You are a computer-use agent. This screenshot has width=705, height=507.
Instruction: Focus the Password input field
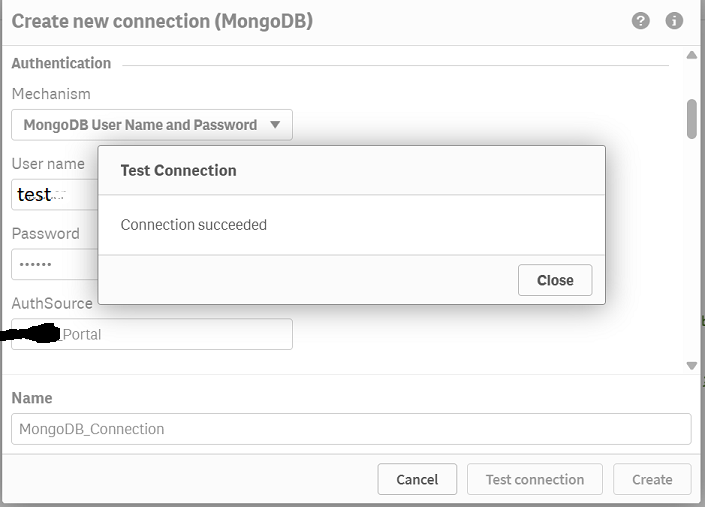[54, 264]
